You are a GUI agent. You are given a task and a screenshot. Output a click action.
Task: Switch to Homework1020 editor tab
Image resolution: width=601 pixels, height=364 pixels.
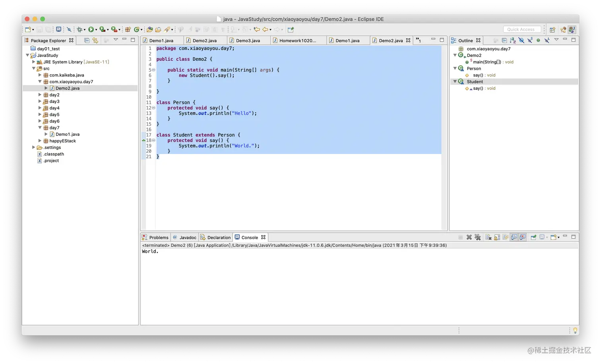(x=298, y=40)
